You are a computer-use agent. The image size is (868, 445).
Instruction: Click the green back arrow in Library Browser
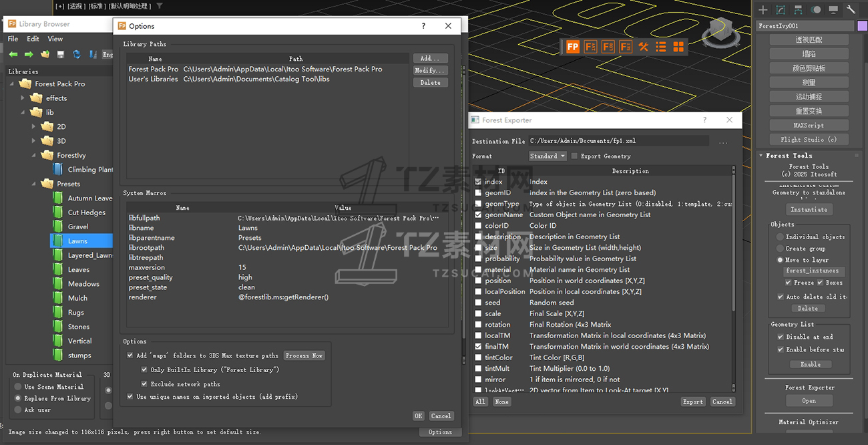click(x=13, y=54)
